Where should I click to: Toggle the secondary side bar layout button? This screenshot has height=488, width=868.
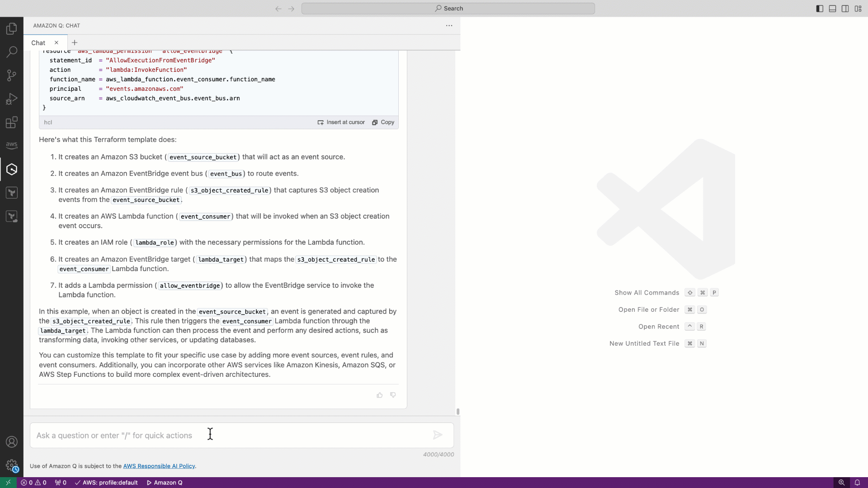pyautogui.click(x=845, y=9)
